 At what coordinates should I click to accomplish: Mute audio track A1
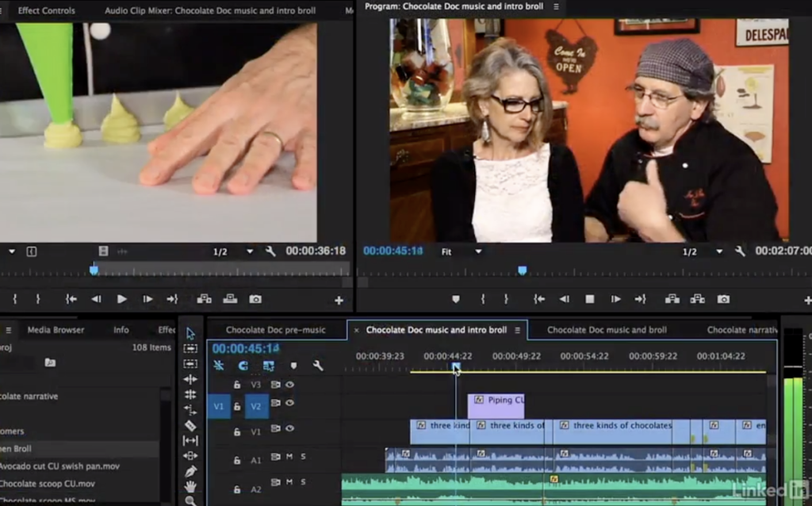tap(290, 458)
